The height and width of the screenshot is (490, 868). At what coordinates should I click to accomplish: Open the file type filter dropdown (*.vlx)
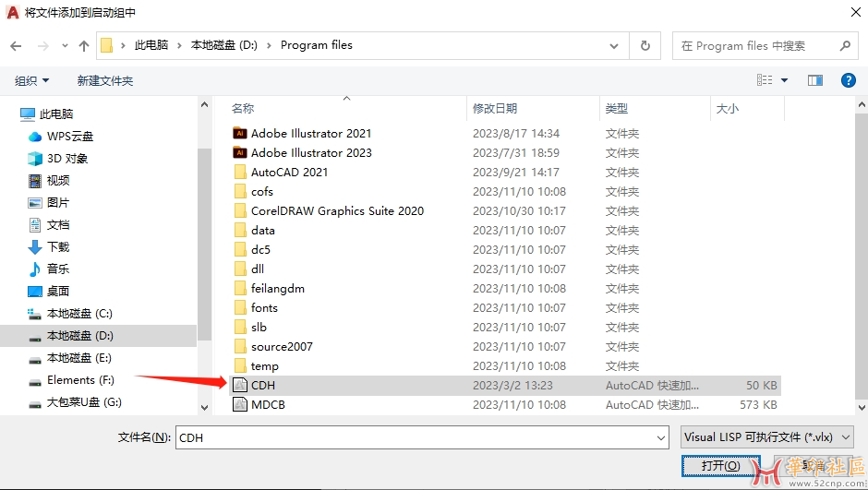click(766, 436)
